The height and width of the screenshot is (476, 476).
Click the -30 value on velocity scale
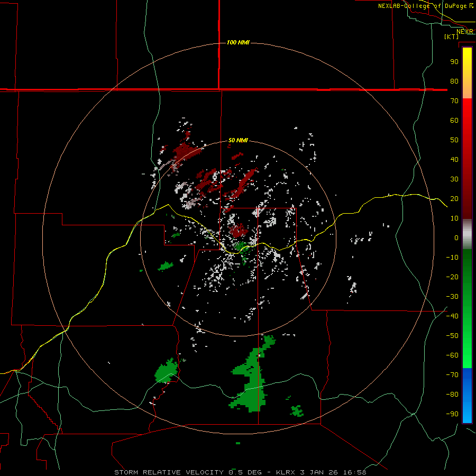[x=452, y=297]
